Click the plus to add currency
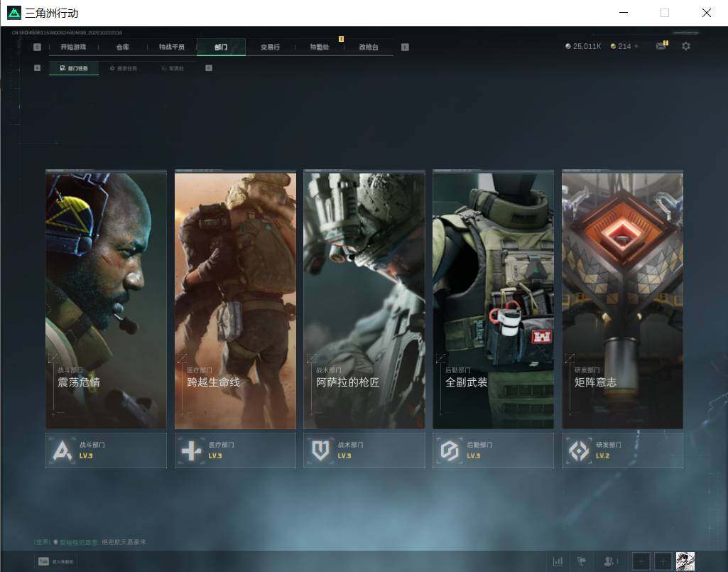The width and height of the screenshot is (728, 572). (x=636, y=46)
